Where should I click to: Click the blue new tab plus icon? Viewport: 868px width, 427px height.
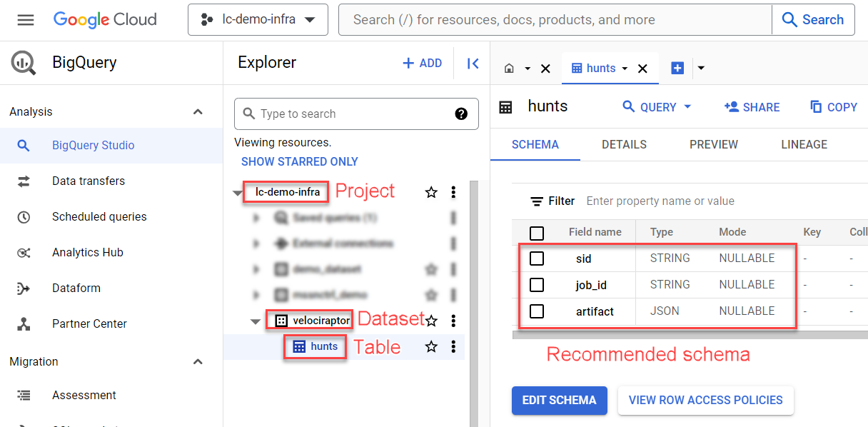coord(677,68)
